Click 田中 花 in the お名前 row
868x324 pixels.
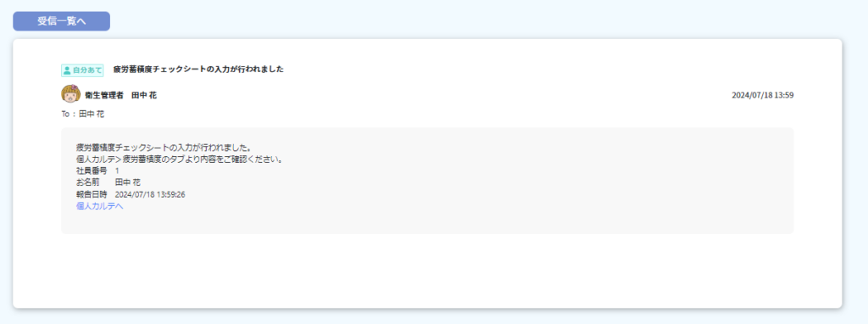coord(128,182)
